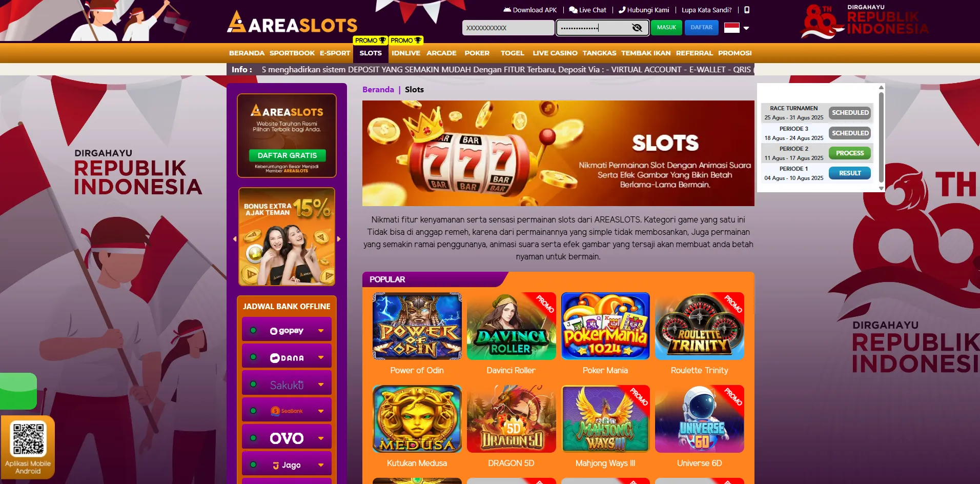
Task: Open the mobile device icon in top bar
Action: tap(747, 10)
